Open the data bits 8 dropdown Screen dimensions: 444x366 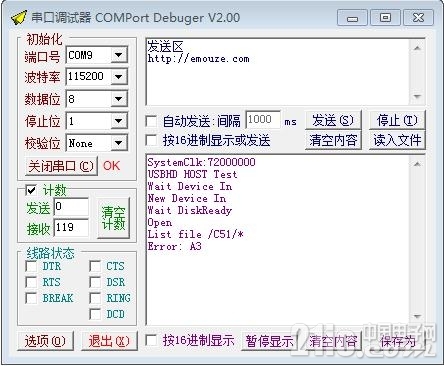click(x=119, y=99)
